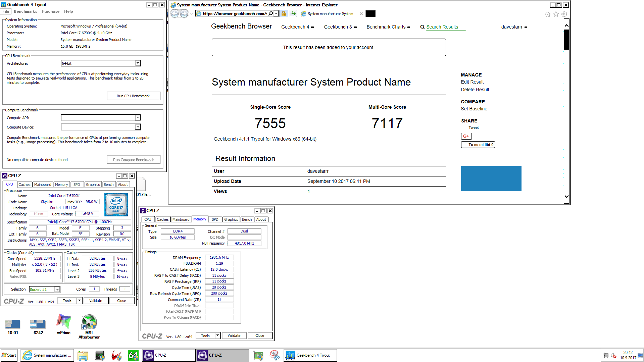The width and height of the screenshot is (644, 362).
Task: Click the 'To se mi líbí' like button
Action: [x=478, y=145]
